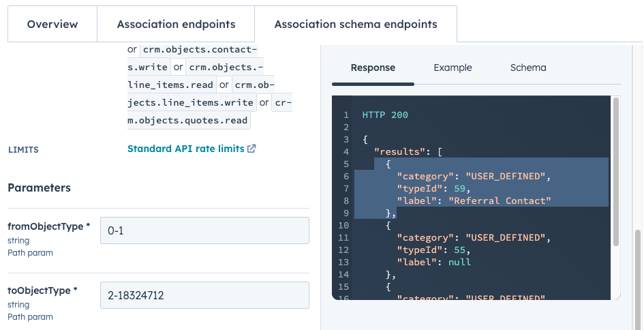The width and height of the screenshot is (644, 330).
Task: Show the Response panel tab
Action: tap(373, 67)
